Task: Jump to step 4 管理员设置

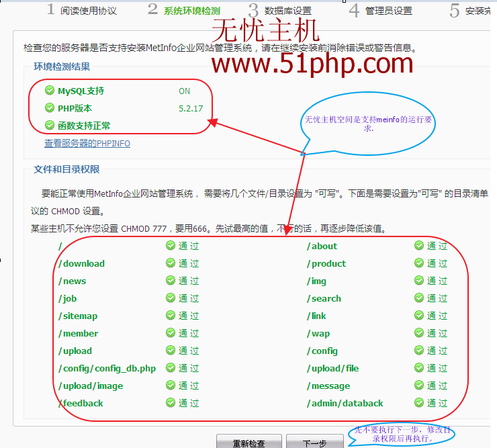Action: [x=381, y=11]
